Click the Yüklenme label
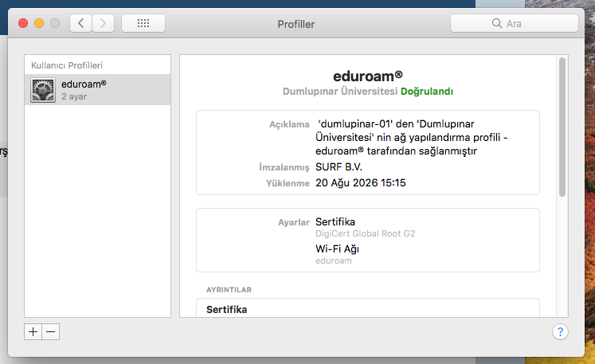The width and height of the screenshot is (595, 364). coord(288,183)
